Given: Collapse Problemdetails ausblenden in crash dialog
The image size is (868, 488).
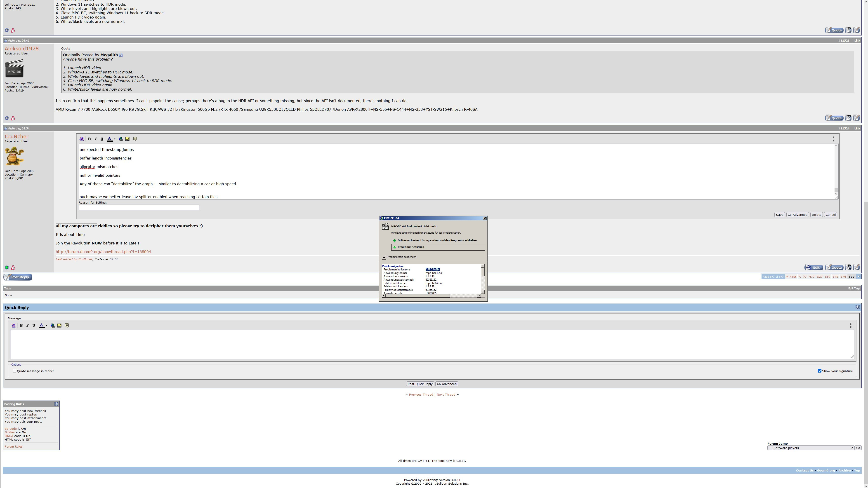Looking at the screenshot, I should click(384, 257).
